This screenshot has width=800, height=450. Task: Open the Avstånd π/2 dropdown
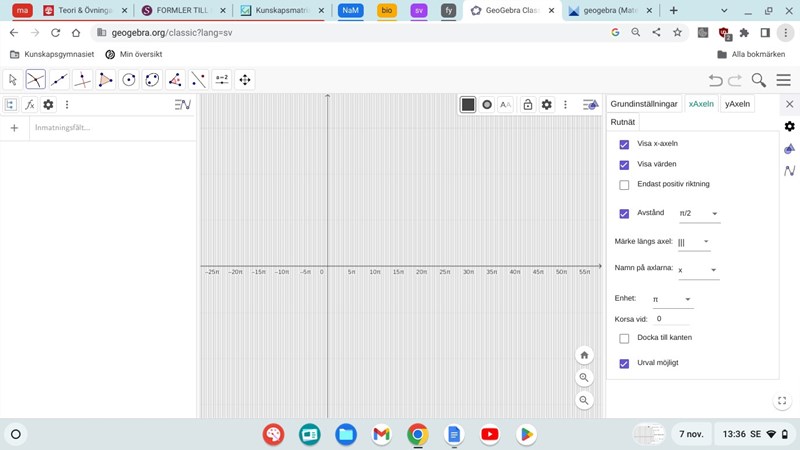point(699,214)
